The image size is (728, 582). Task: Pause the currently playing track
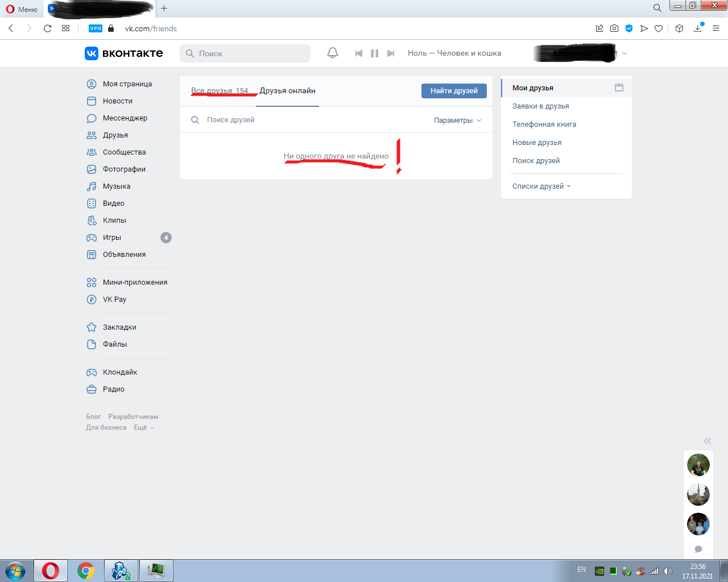[x=374, y=53]
